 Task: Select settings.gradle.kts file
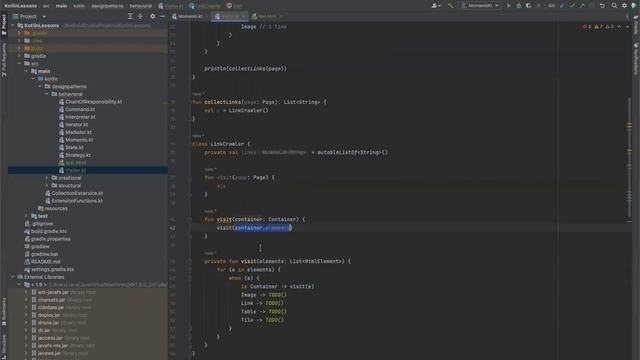pos(52,269)
